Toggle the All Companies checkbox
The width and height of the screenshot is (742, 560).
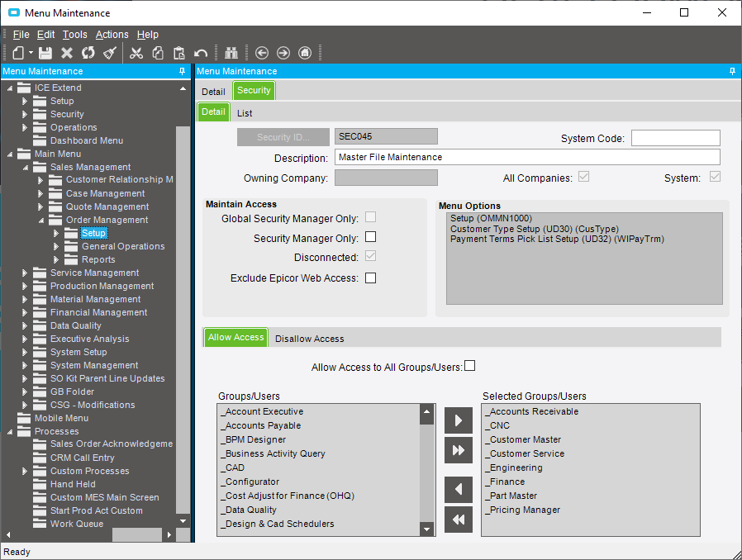[584, 177]
